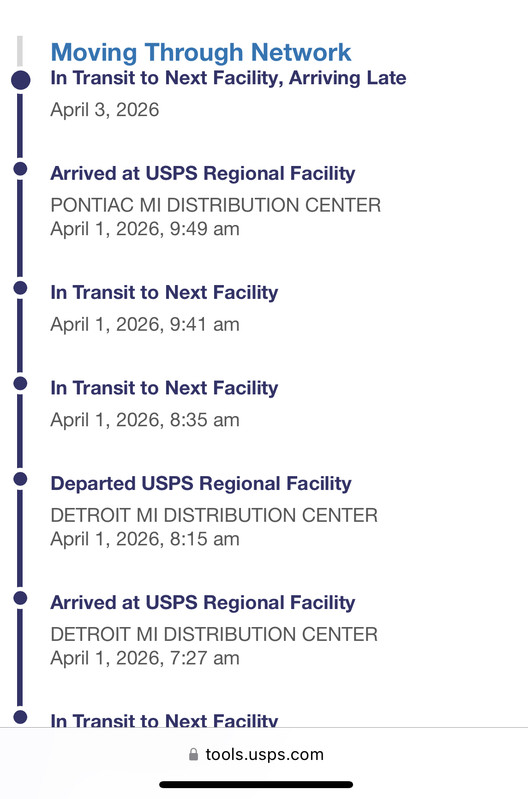Tap April 1, 2026, 8:15 am timestamp
The height and width of the screenshot is (799, 528).
(x=145, y=539)
